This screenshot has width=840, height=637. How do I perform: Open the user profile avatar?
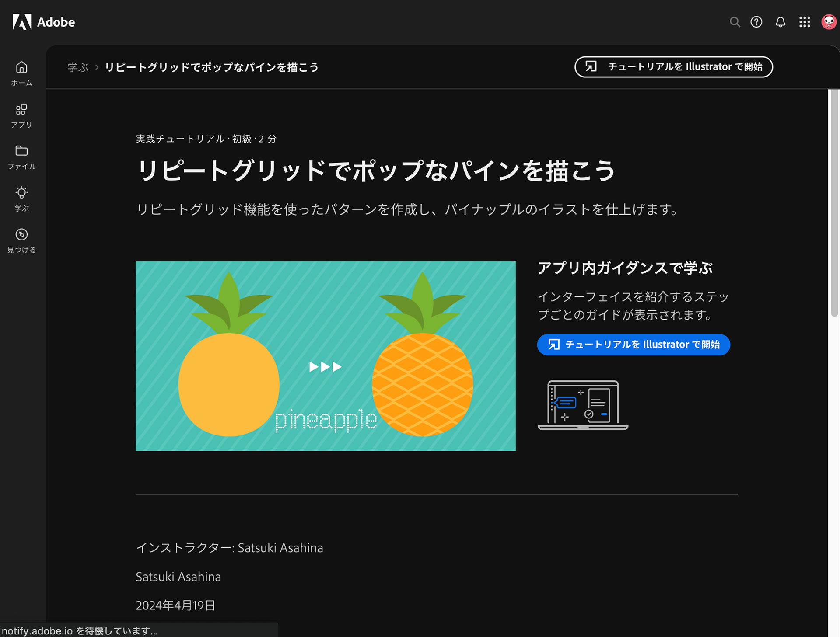(829, 22)
